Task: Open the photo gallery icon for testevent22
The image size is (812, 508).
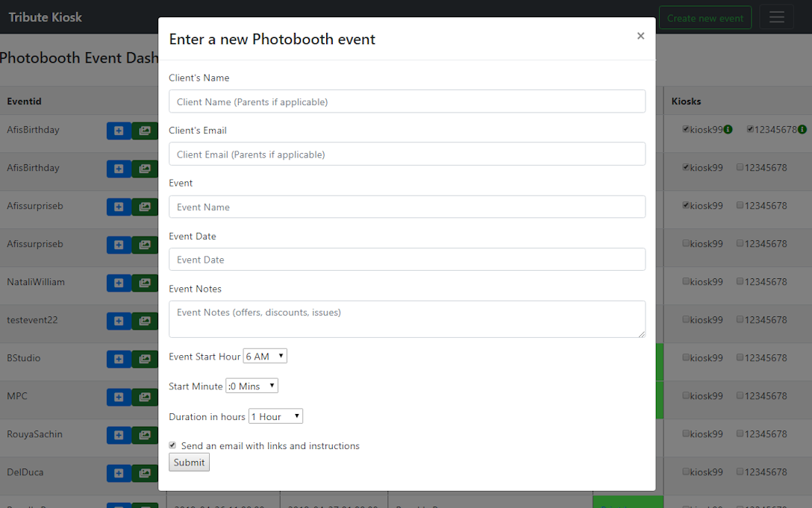Action: [145, 321]
